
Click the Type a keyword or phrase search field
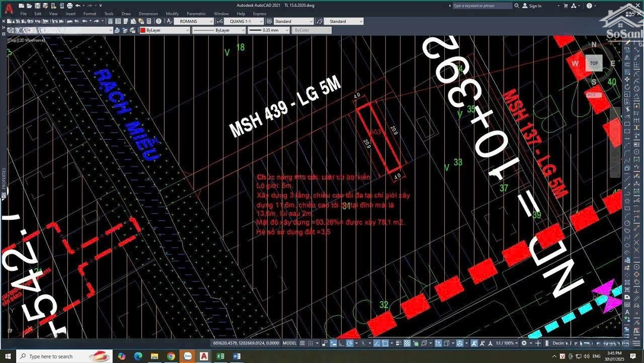tap(482, 6)
